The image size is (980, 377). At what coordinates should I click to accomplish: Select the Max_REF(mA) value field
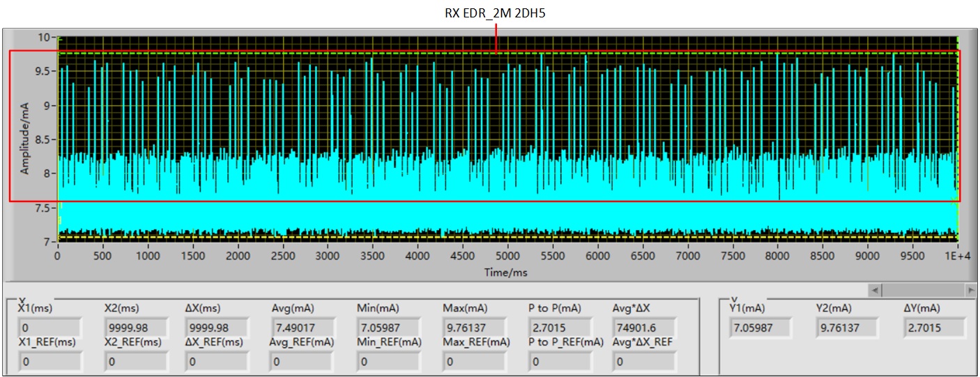click(475, 362)
